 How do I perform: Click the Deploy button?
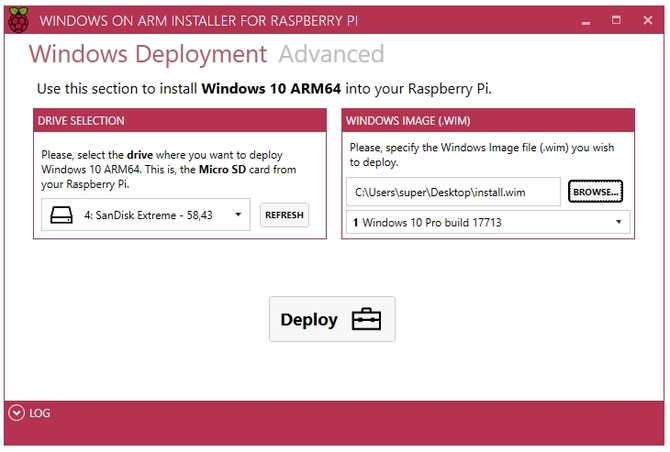[x=332, y=319]
